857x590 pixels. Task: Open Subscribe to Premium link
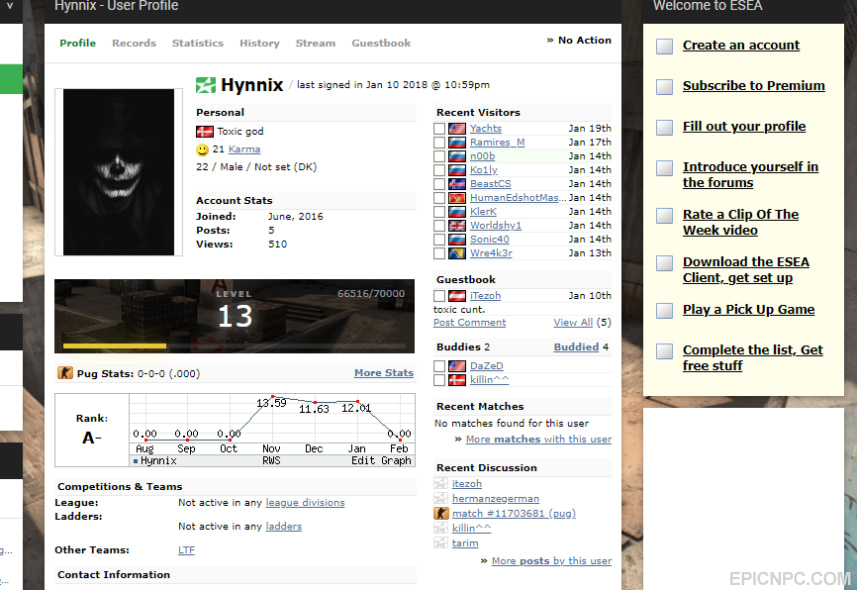pyautogui.click(x=754, y=86)
